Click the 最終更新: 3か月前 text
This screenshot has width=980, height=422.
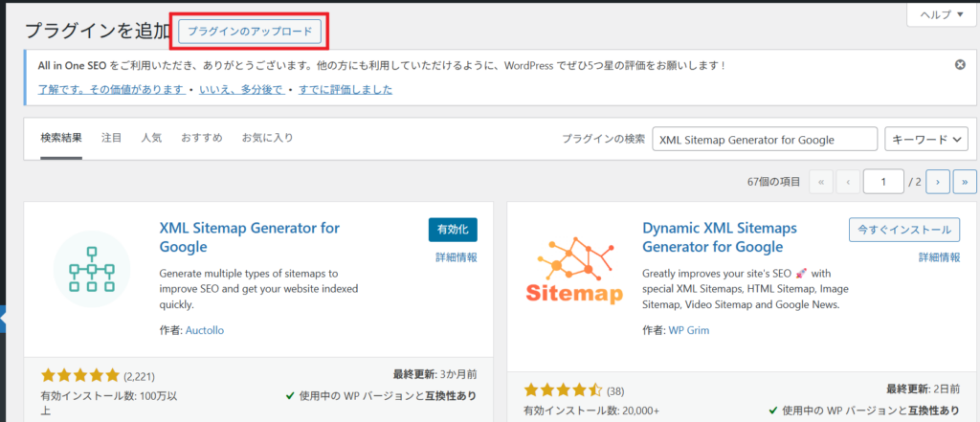(x=435, y=374)
